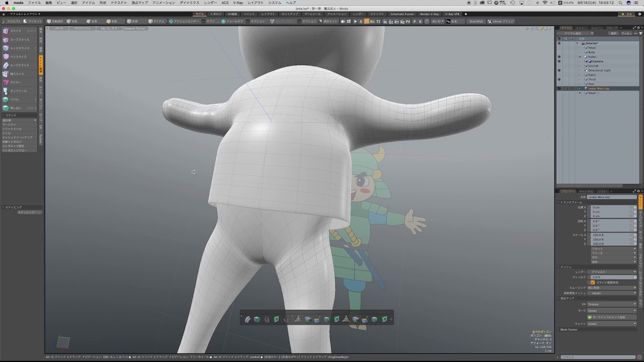Toggle visibility eye for jinta.lxo scene
The height and width of the screenshot is (362, 644).
tap(559, 43)
